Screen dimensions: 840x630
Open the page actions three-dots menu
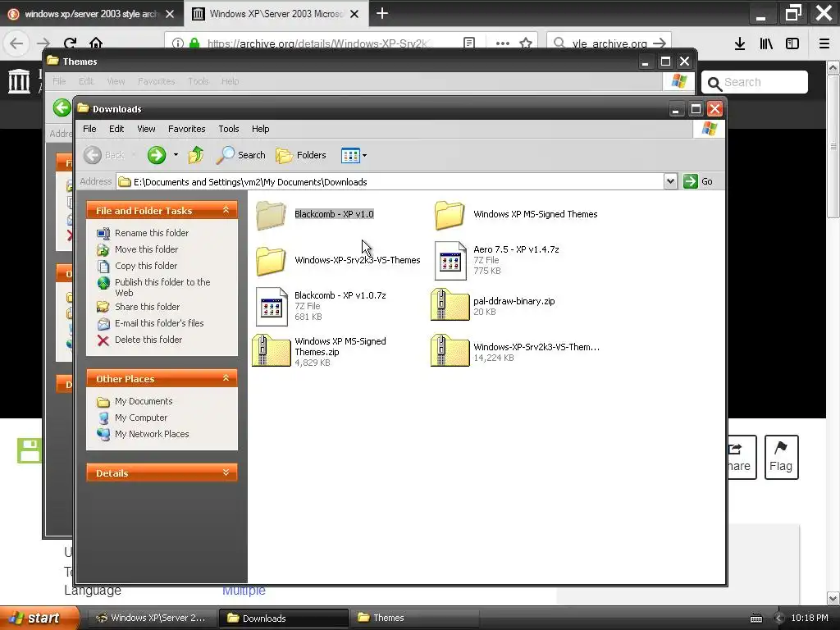pyautogui.click(x=503, y=43)
